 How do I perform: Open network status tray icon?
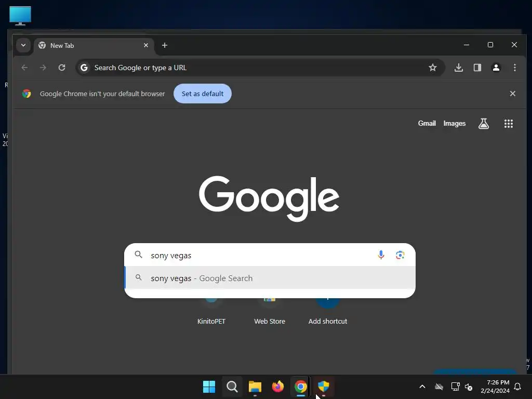coord(455,387)
